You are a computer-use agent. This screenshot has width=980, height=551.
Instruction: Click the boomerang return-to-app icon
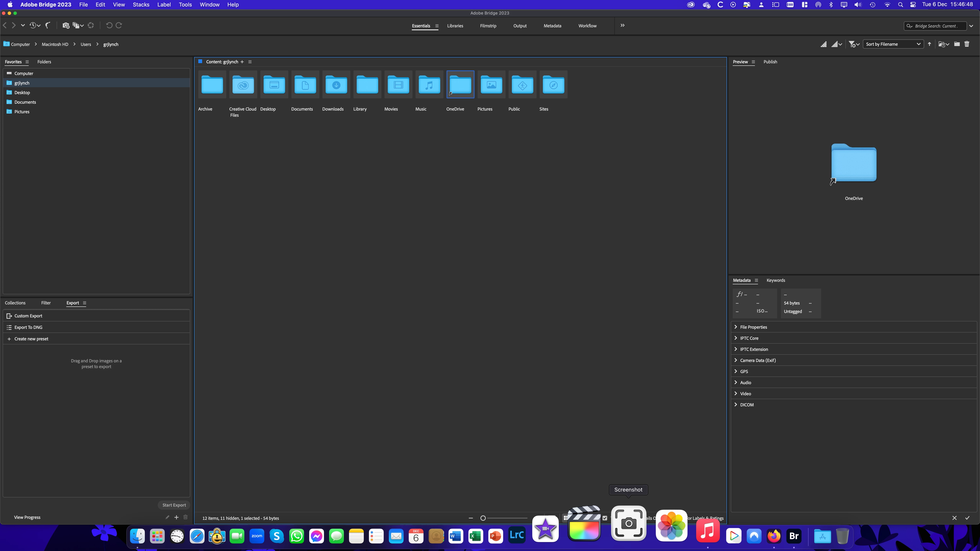[48, 25]
